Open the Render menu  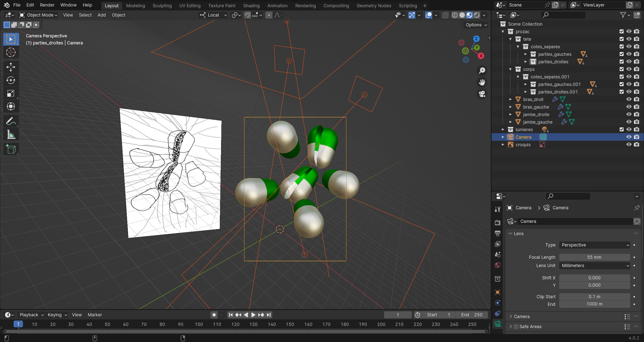pyautogui.click(x=47, y=5)
